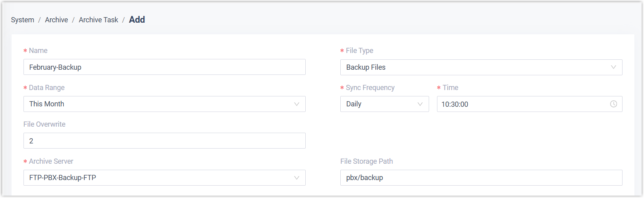Return to Archive Task in the breadcrumb

coord(98,20)
